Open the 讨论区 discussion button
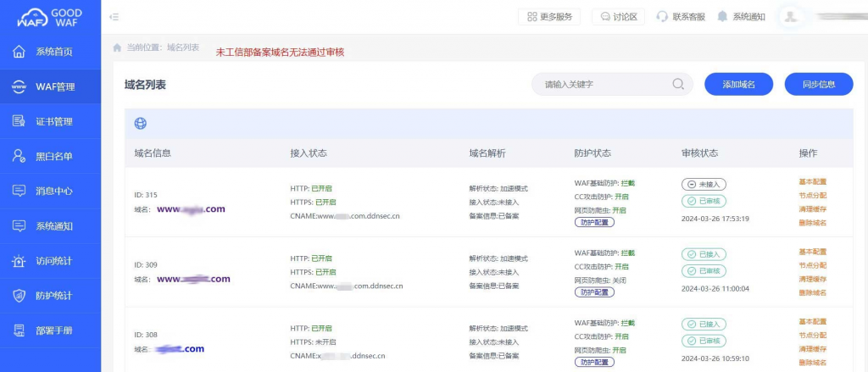This screenshot has width=868, height=372. (x=618, y=17)
